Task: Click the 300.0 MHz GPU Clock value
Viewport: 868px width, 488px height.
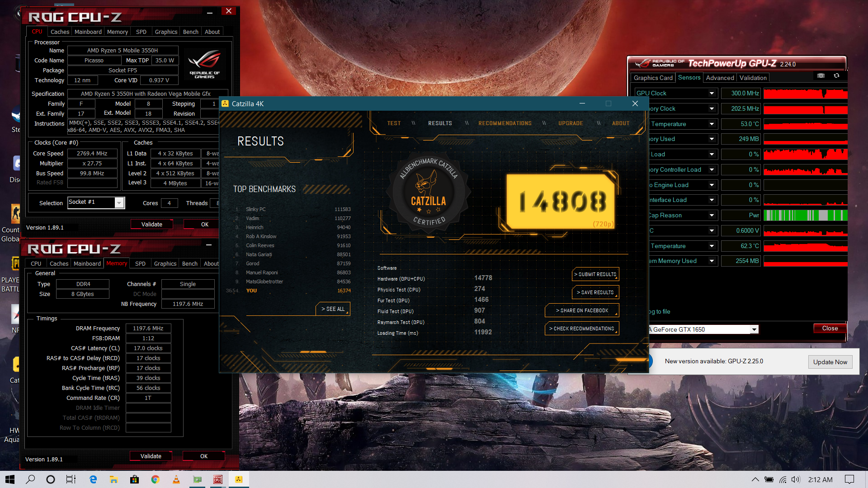Action: pyautogui.click(x=741, y=94)
